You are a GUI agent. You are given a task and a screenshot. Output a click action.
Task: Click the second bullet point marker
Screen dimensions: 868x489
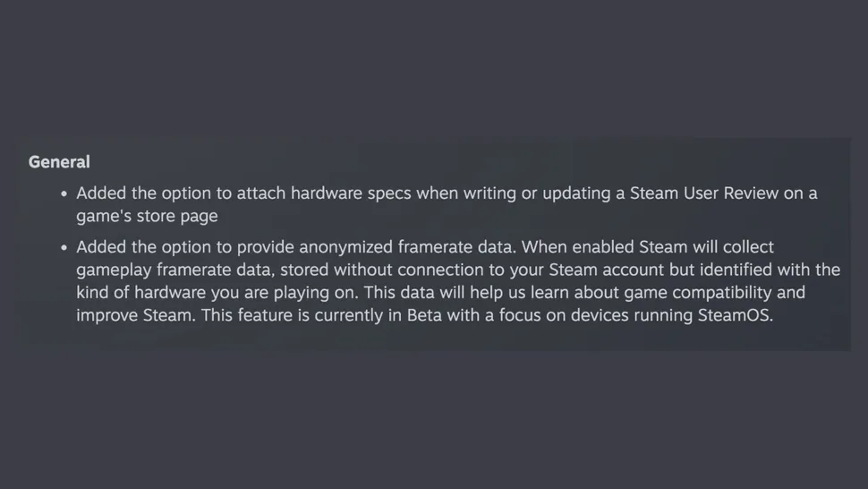coord(64,247)
